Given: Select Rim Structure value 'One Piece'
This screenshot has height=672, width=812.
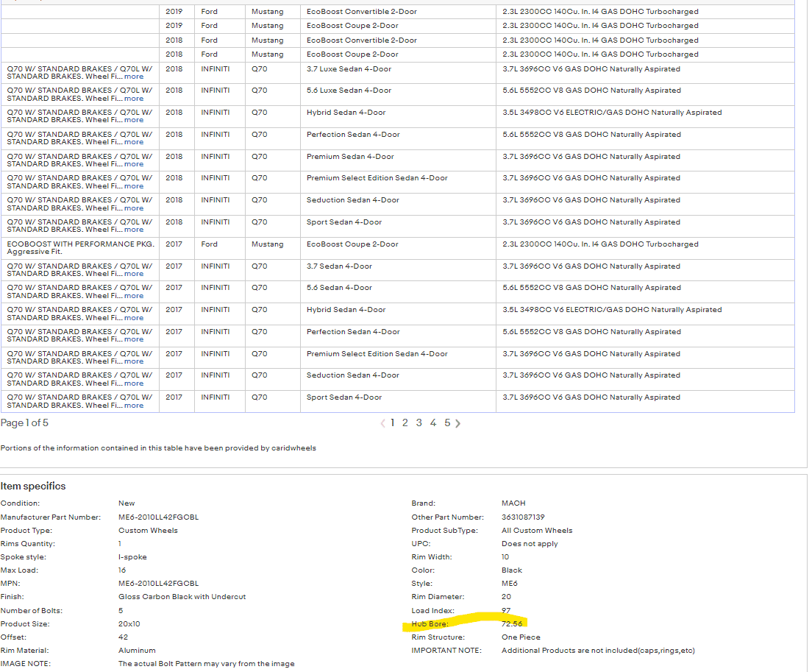Looking at the screenshot, I should 521,637.
